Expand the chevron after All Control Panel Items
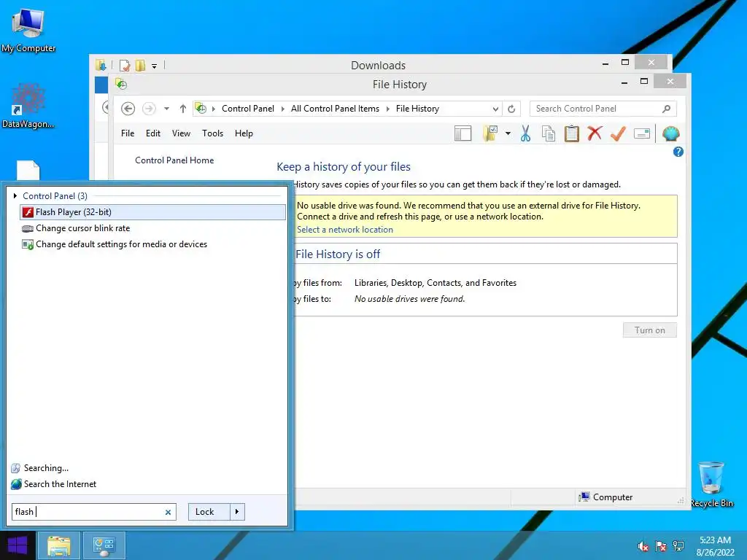Image resolution: width=747 pixels, height=560 pixels. pos(388,109)
